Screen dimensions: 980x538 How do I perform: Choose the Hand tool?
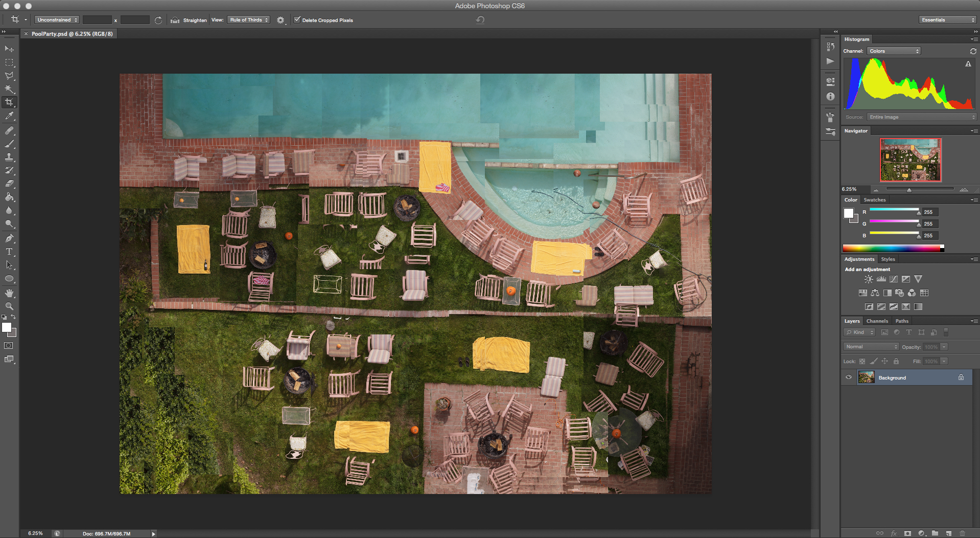coord(9,293)
